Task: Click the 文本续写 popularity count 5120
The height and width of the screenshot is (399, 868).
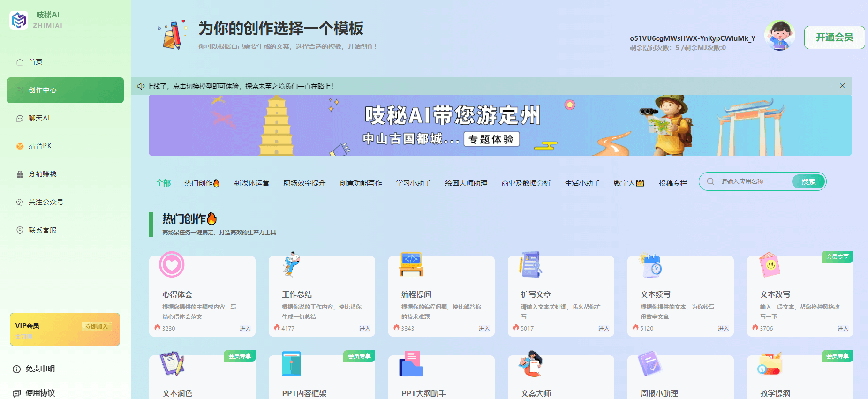Action: (647, 328)
